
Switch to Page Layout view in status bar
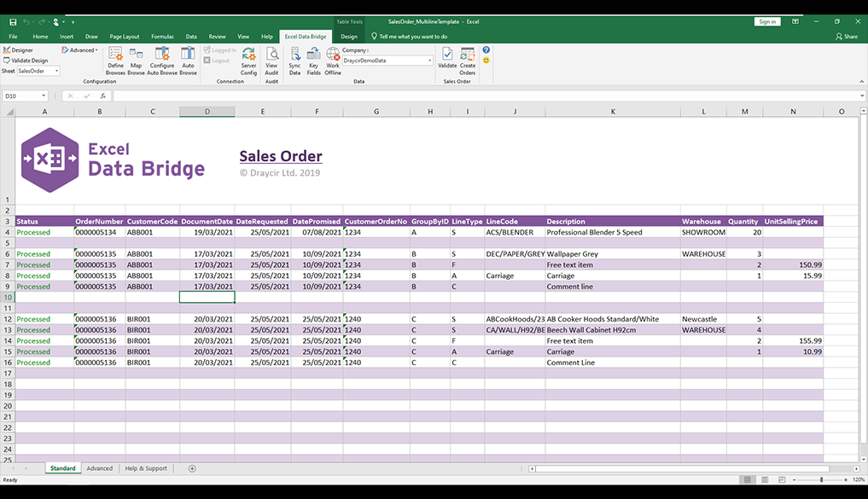pos(765,479)
